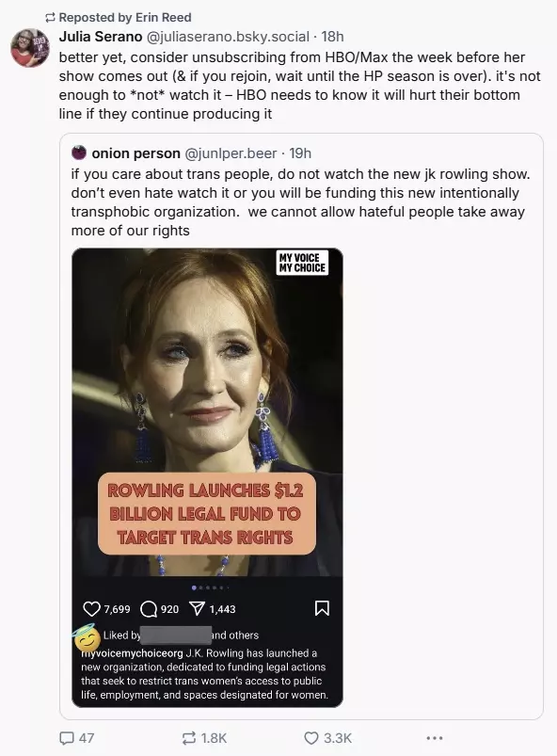Like the post with the 3.3K heart
This screenshot has height=756, width=557.
pyautogui.click(x=311, y=738)
